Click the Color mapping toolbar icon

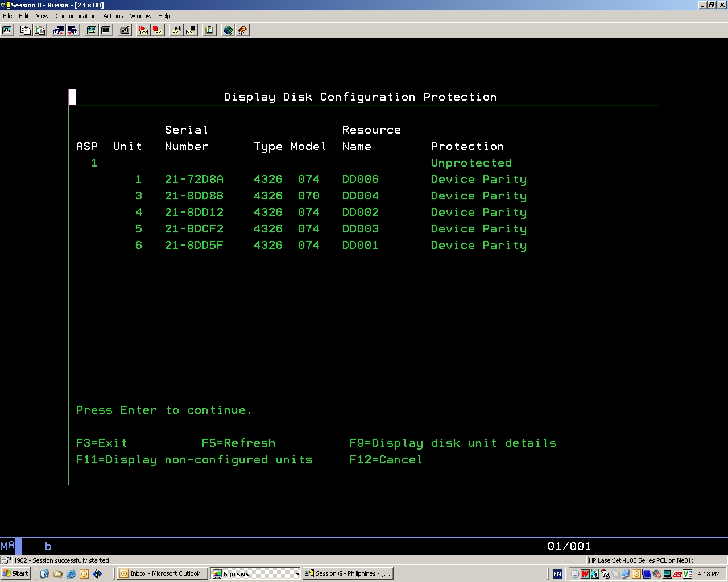click(106, 30)
